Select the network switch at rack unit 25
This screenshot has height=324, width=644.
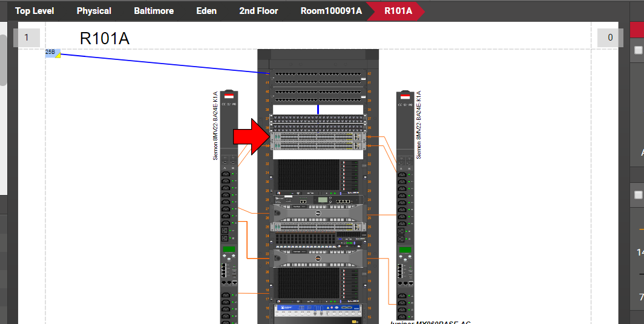point(318,226)
